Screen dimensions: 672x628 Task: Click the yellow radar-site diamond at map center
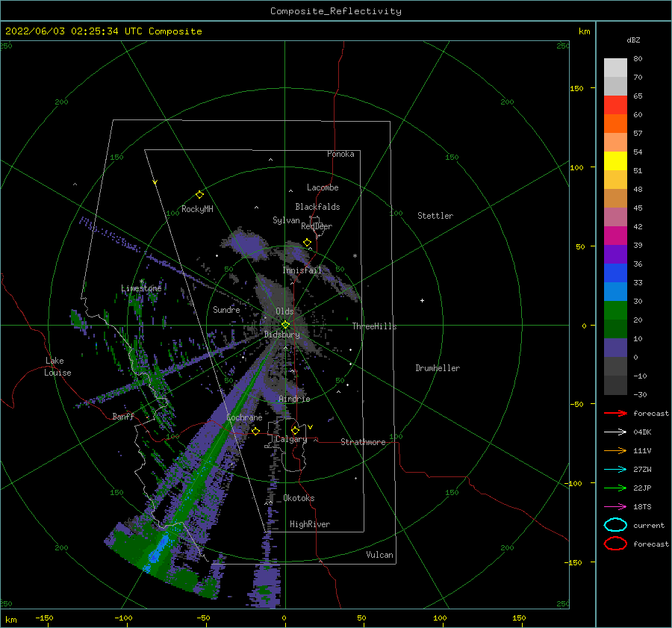[x=285, y=325]
